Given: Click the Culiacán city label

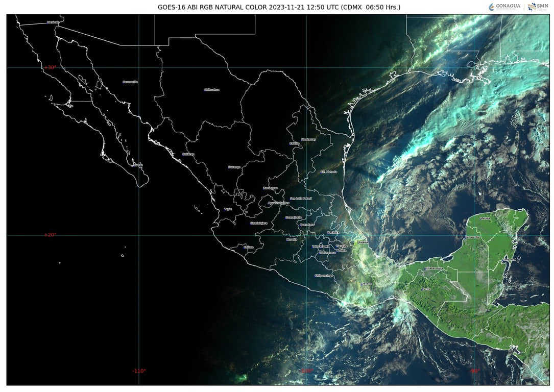Looking at the screenshot, I should click(188, 154).
